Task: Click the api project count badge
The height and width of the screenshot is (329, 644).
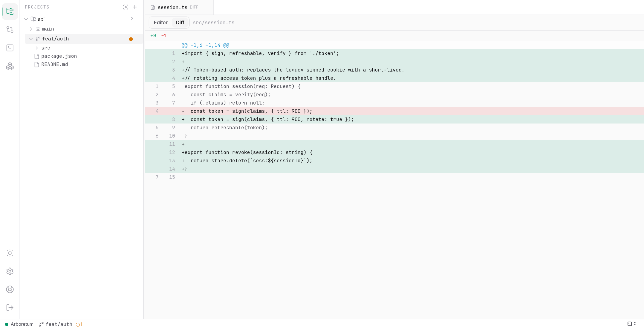Action: tap(132, 19)
